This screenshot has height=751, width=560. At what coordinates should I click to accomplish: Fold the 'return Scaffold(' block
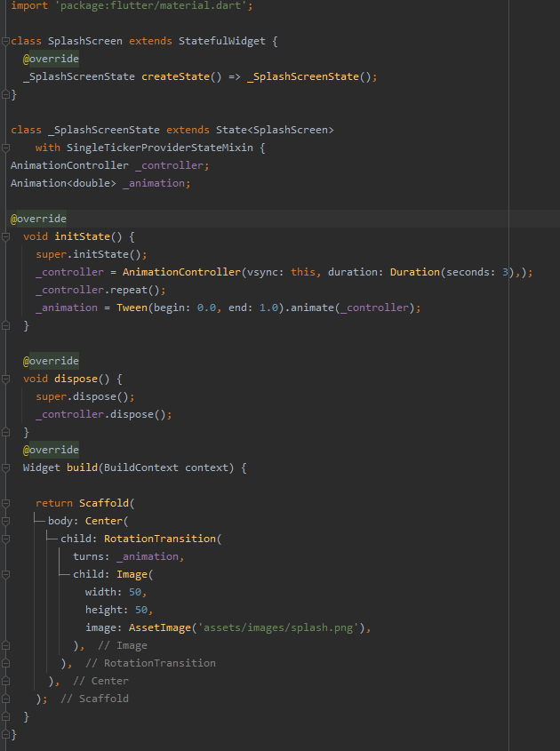5,503
